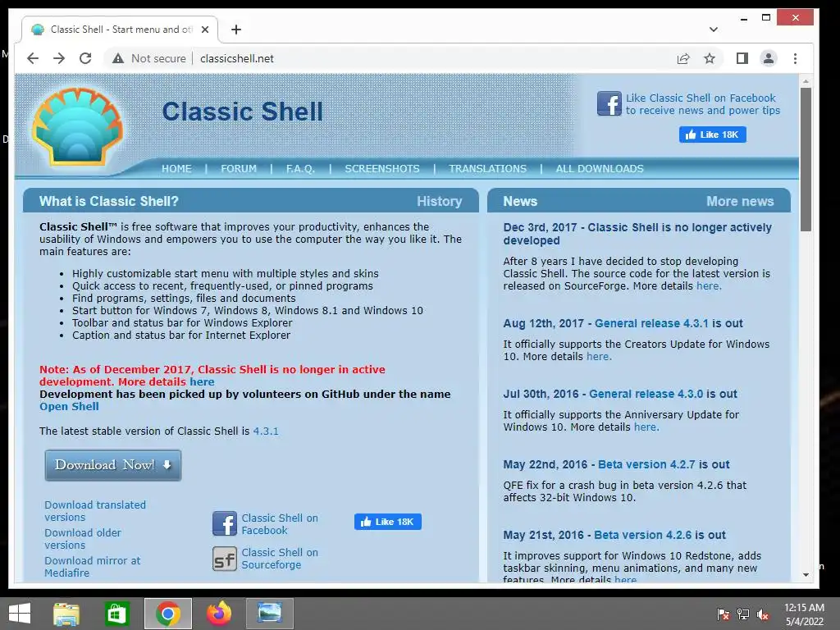This screenshot has width=840, height=630.
Task: Click the scrollbar up arrow
Action: tap(806, 81)
